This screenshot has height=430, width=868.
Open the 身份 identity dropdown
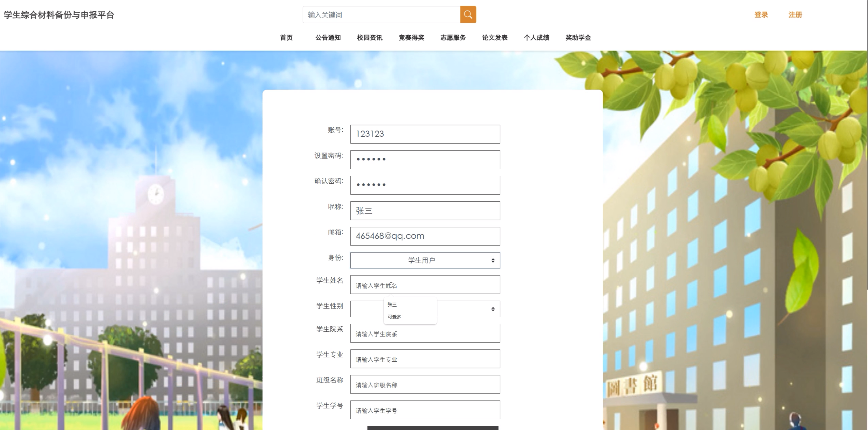[425, 260]
